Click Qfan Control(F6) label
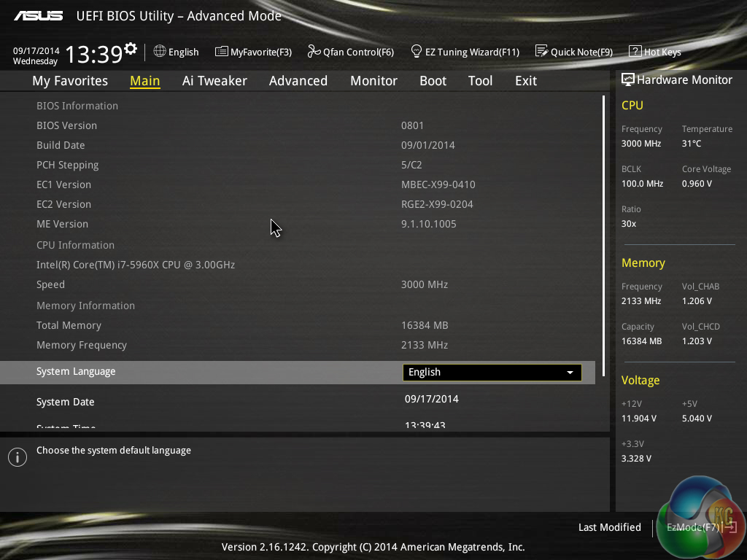747x560 pixels. (358, 52)
